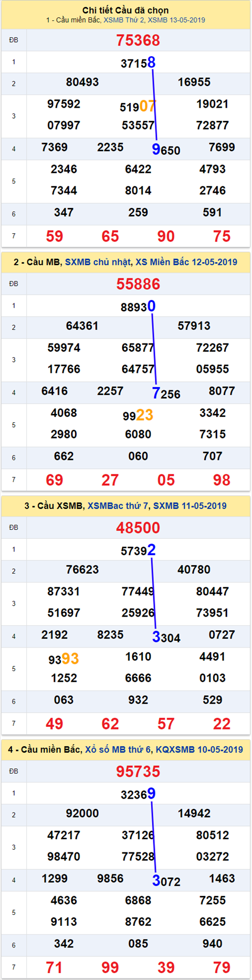252x980 pixels.
Task: Click third prize number 37126
Action: (138, 835)
